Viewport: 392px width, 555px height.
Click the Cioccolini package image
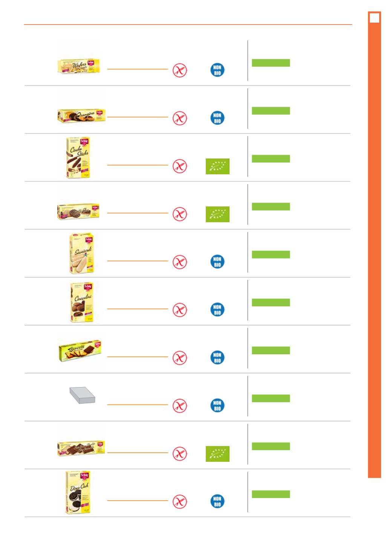point(82,302)
